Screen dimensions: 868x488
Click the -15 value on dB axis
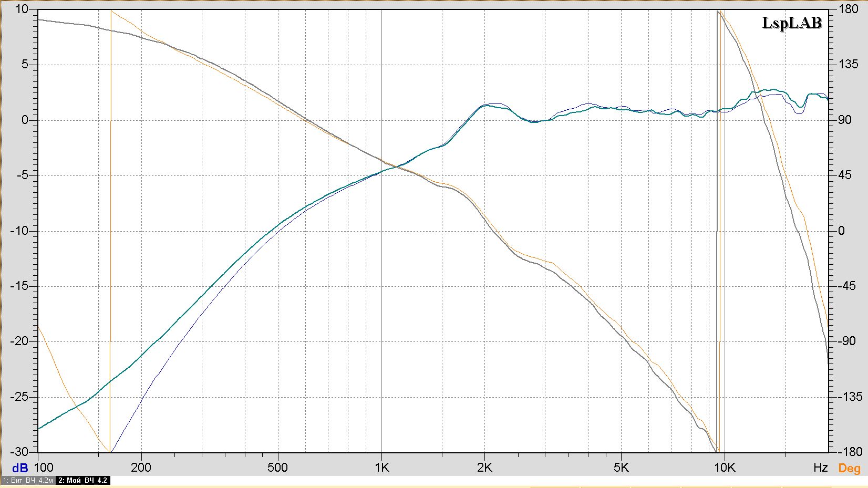pyautogui.click(x=19, y=286)
